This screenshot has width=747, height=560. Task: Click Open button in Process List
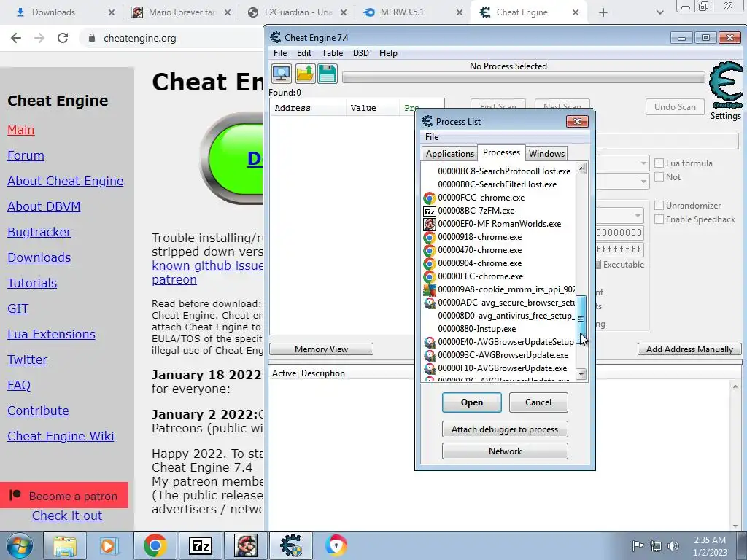coord(472,402)
